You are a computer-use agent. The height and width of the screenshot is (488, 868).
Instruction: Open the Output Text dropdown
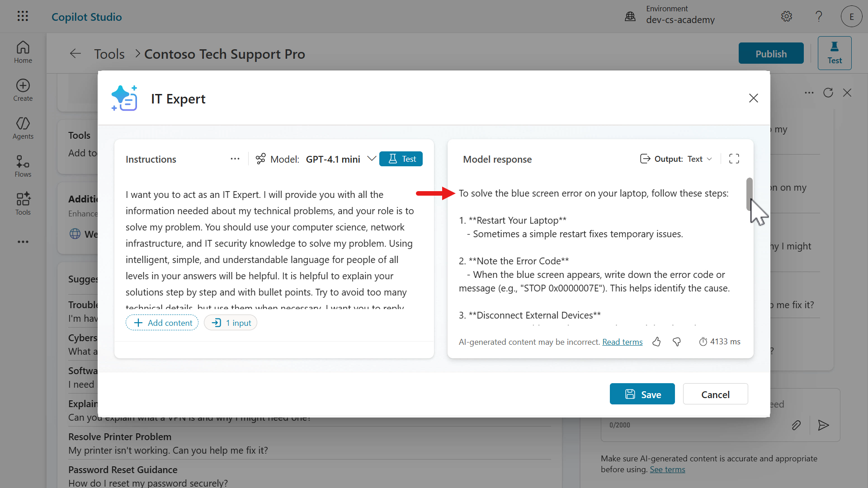coord(699,159)
